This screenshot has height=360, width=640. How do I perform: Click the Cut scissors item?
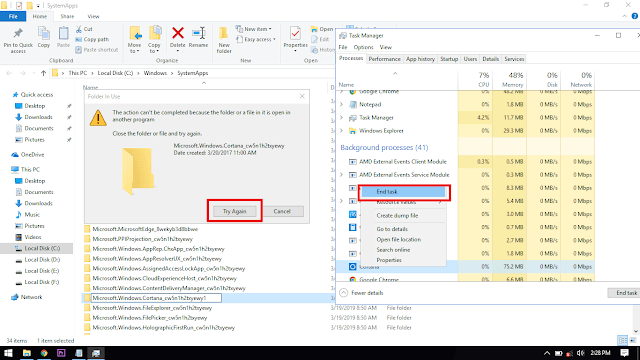(84, 29)
